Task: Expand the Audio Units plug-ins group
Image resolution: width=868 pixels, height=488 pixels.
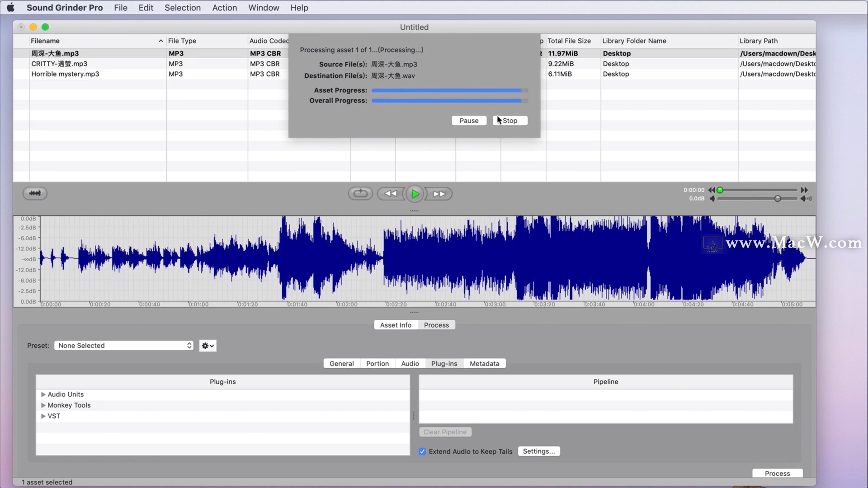Action: pyautogui.click(x=43, y=394)
